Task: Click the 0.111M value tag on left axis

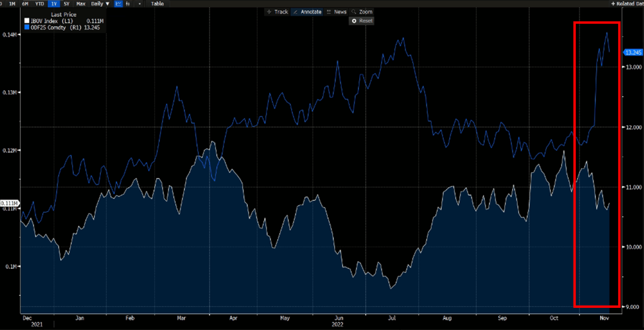Action: (x=9, y=203)
